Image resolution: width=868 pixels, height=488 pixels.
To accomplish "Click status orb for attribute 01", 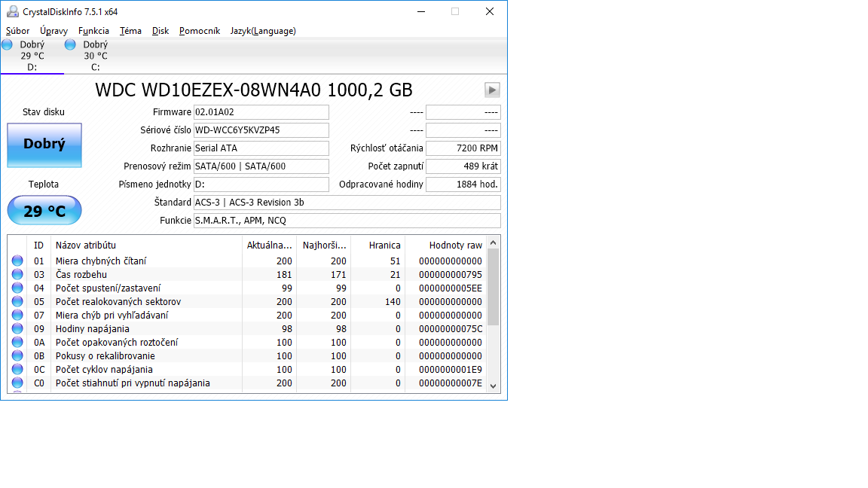I will click(18, 261).
